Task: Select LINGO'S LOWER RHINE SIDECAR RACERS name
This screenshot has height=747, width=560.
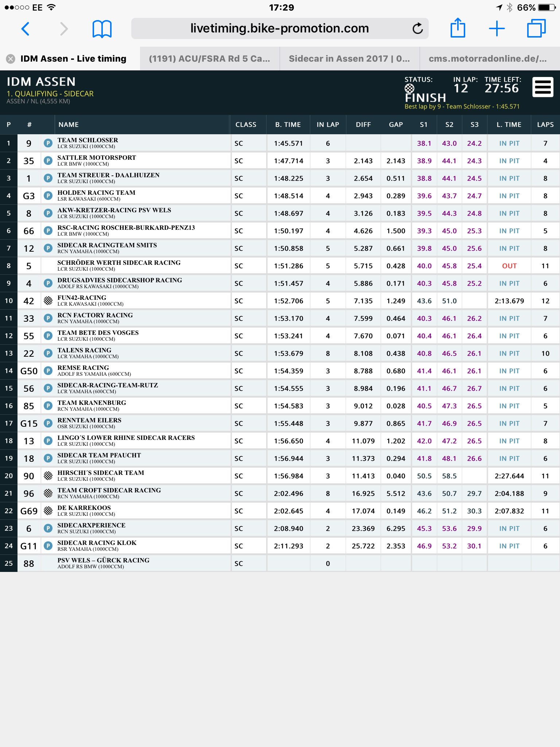Action: click(x=126, y=438)
